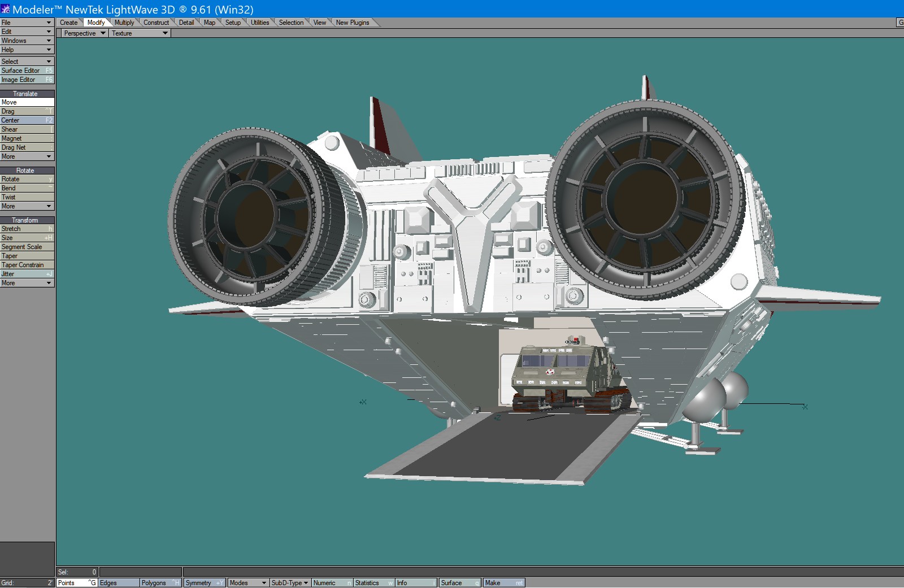
Task: Open the Perspective view type dropdown
Action: tap(84, 33)
